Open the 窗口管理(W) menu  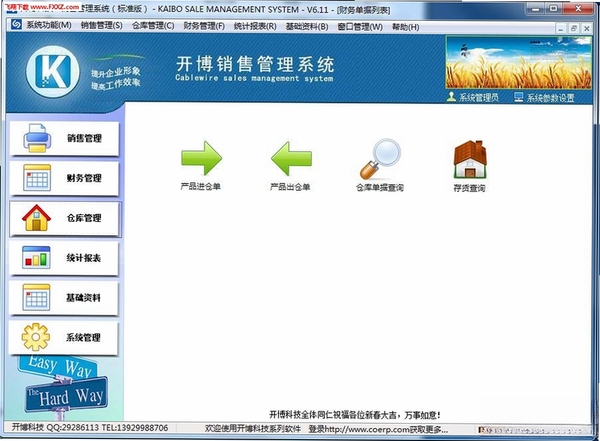(360, 27)
